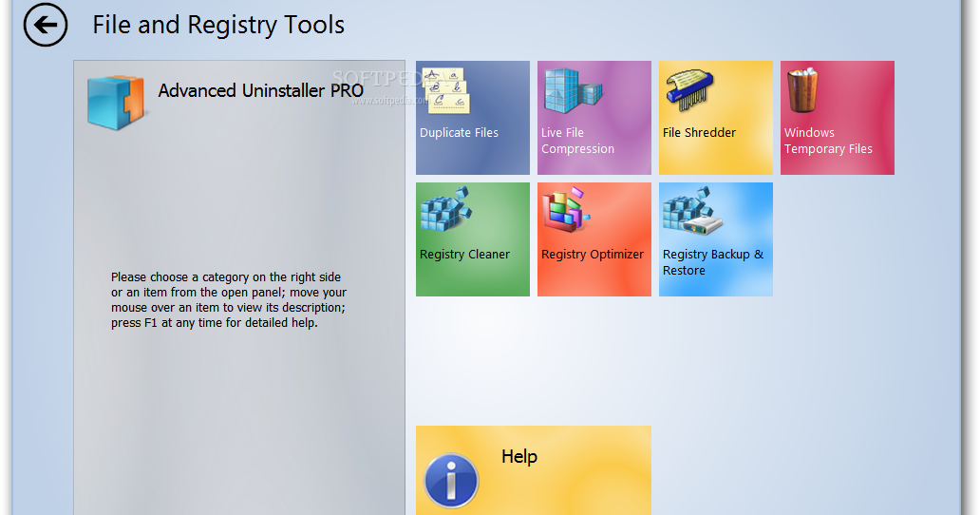Image resolution: width=980 pixels, height=515 pixels.
Task: Click the Advanced Uninstaller PRO title text
Action: point(260,90)
